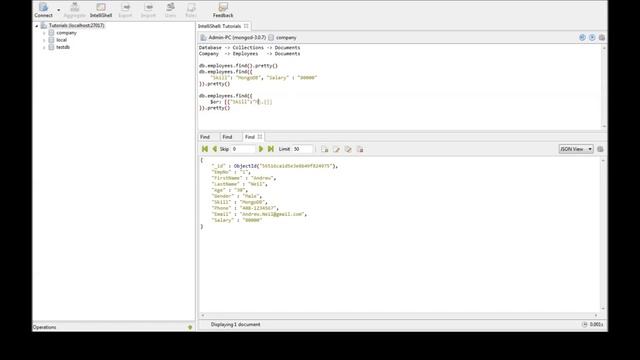Select the local database in the tree
This screenshot has height=360, width=640.
point(62,40)
